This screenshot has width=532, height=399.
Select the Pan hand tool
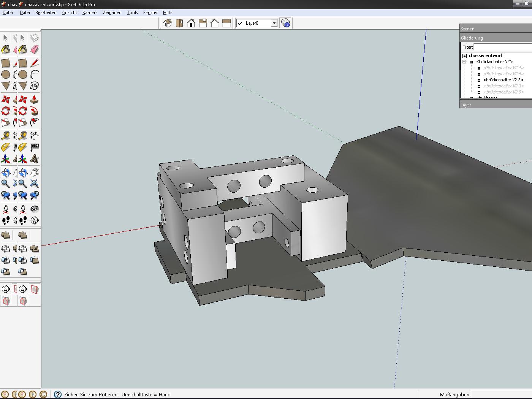coord(35,172)
